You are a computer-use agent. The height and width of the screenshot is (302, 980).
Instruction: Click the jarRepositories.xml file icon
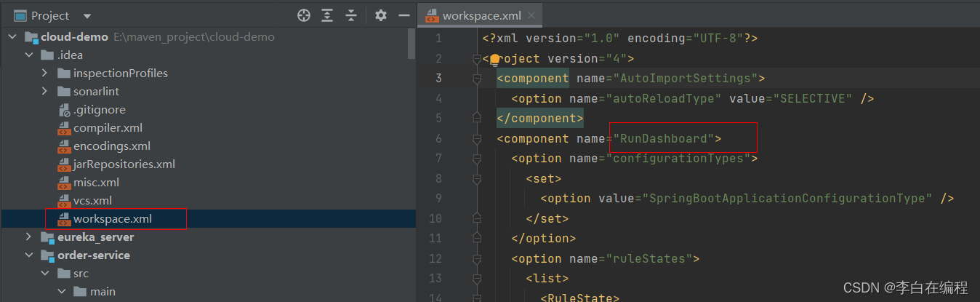tap(63, 164)
